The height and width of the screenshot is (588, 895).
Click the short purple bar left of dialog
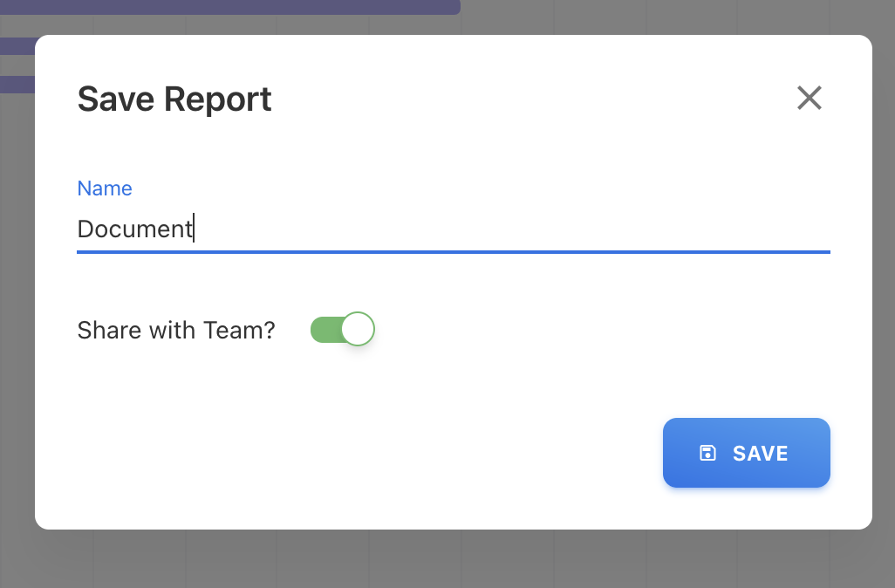(16, 85)
